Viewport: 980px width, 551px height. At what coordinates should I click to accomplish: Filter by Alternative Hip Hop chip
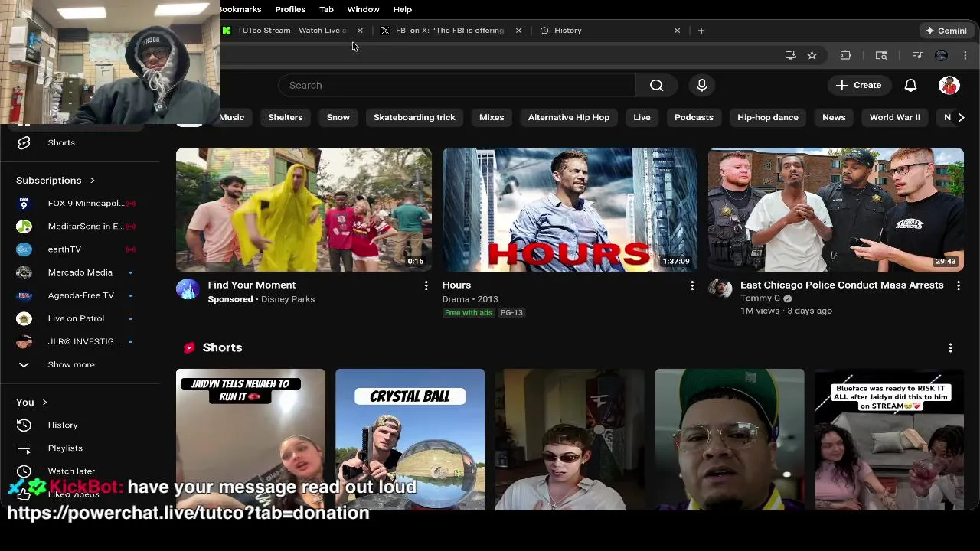pos(569,117)
